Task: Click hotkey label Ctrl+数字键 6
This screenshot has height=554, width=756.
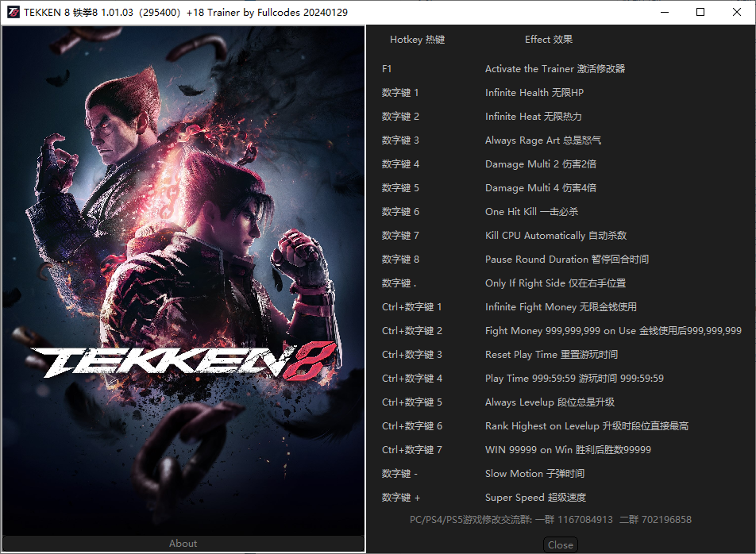Action: (411, 426)
